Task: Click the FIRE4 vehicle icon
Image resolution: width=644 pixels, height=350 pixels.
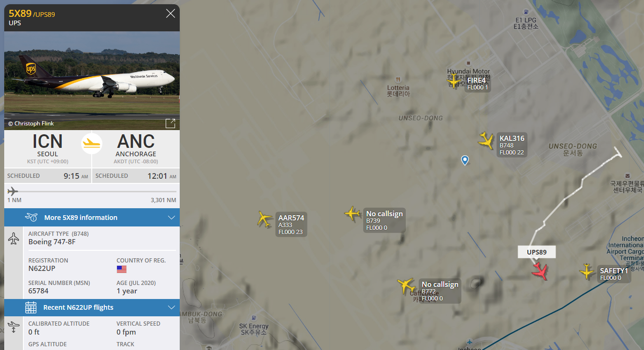Action: click(x=454, y=81)
